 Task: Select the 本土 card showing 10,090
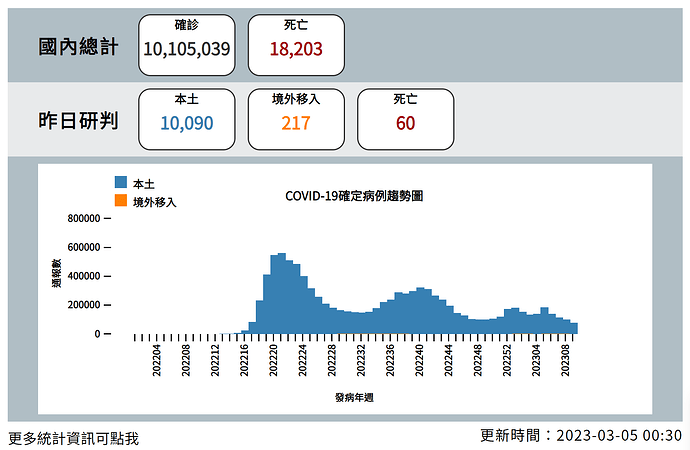coord(187,119)
